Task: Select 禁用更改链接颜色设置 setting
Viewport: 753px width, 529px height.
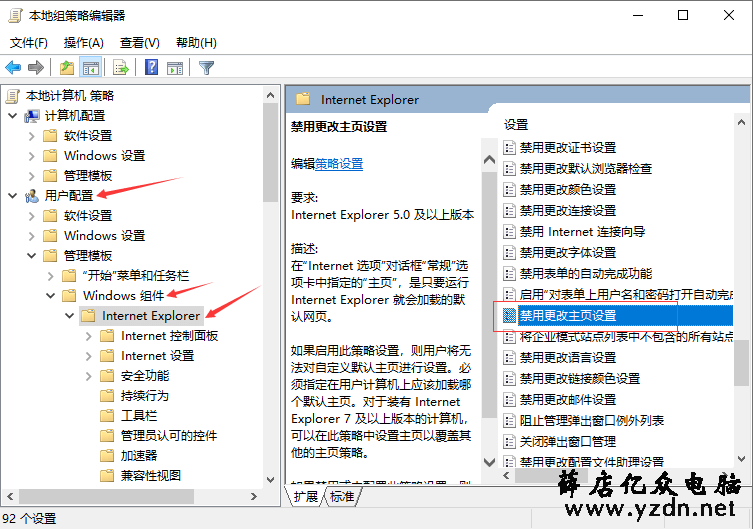Action: [580, 379]
